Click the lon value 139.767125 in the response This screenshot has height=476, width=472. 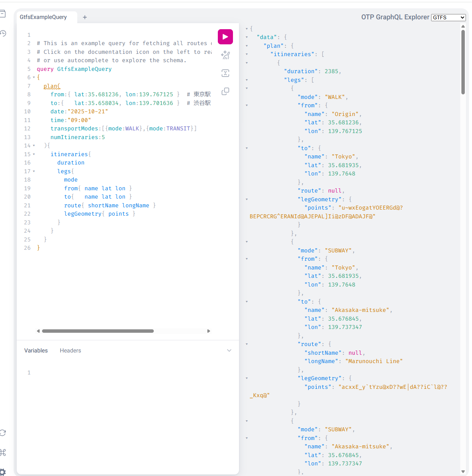point(345,131)
